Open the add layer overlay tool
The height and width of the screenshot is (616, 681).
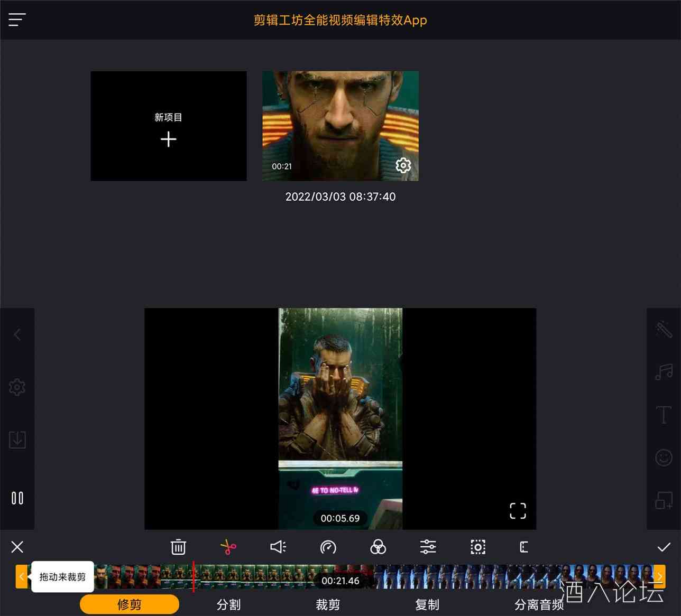coord(664,500)
